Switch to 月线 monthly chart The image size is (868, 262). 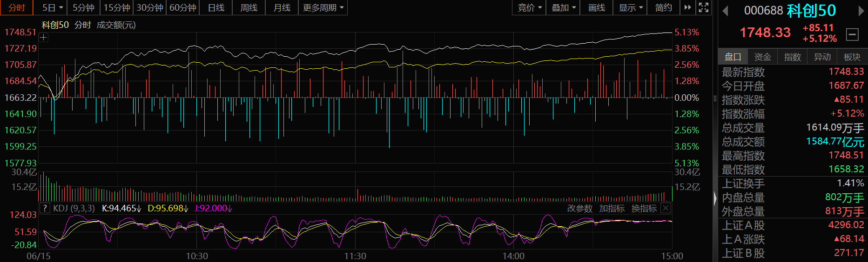[x=282, y=7]
